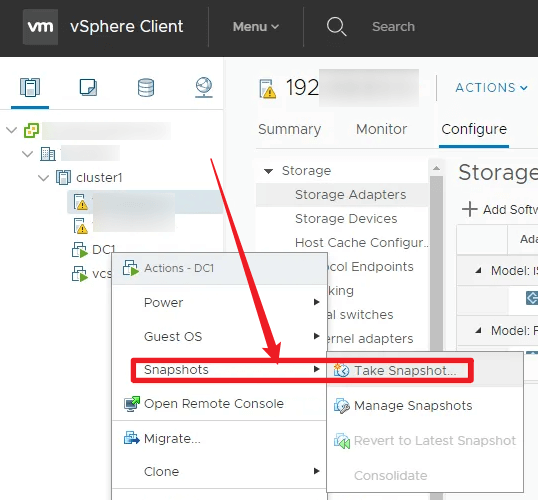Click the Revert to Latest Snapshot icon
Image resolution: width=538 pixels, height=500 pixels.
pyautogui.click(x=342, y=441)
